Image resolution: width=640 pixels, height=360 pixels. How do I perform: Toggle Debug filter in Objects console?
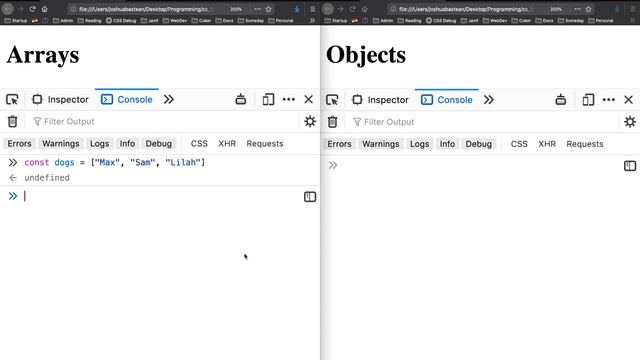click(479, 144)
